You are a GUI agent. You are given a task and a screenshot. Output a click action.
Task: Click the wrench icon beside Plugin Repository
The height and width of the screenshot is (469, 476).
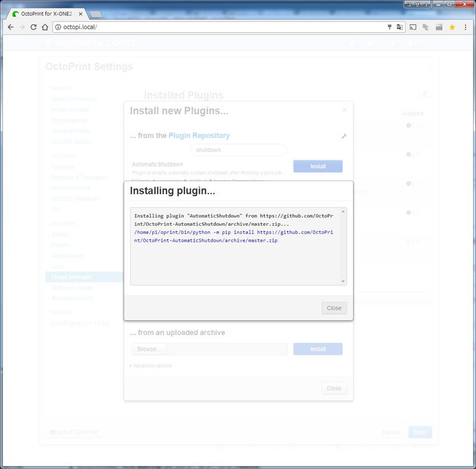click(344, 136)
